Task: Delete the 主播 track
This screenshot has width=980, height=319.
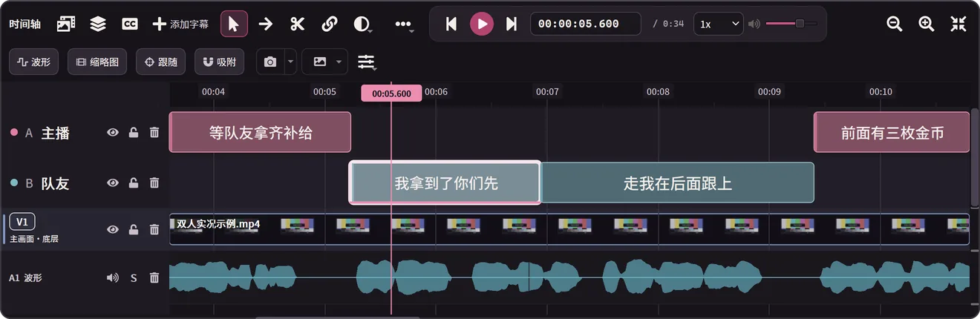Action: [x=154, y=133]
